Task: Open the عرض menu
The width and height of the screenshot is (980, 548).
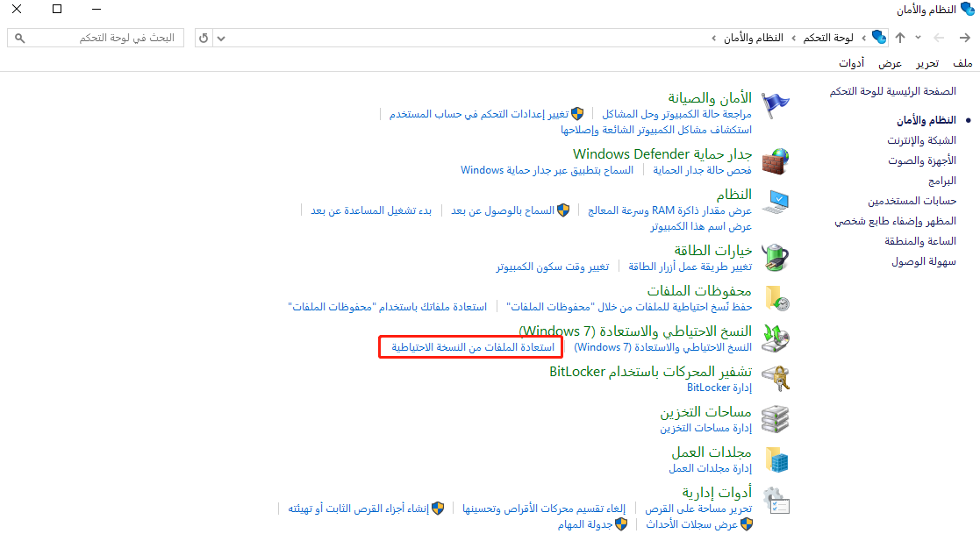Action: pyautogui.click(x=890, y=63)
